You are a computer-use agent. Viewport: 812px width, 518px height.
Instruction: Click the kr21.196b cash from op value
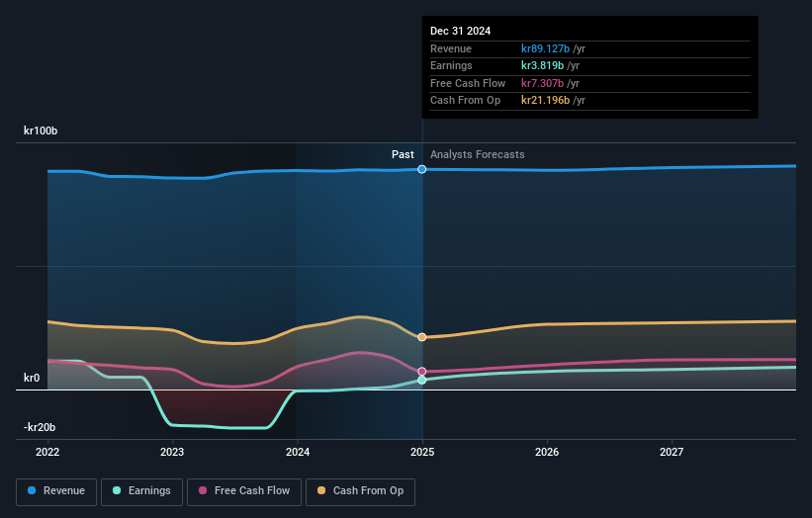(x=545, y=100)
